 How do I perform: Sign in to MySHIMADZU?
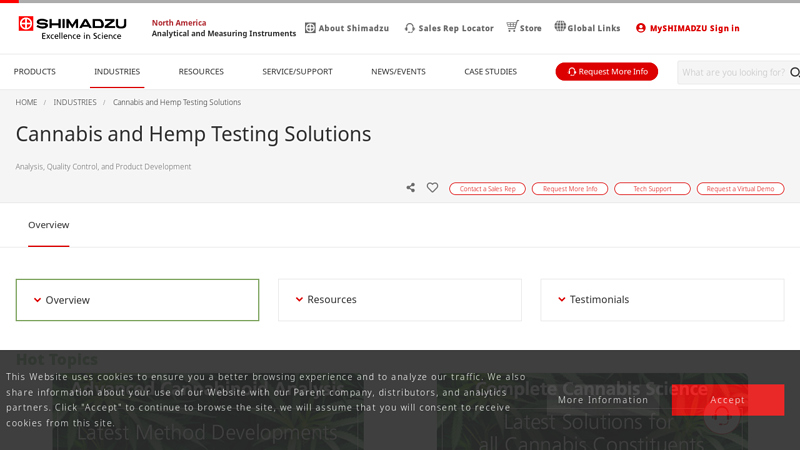point(694,28)
